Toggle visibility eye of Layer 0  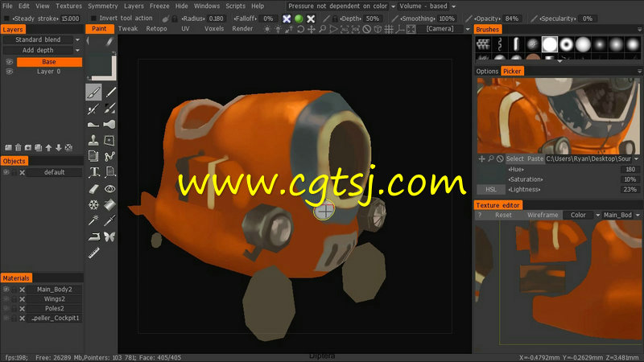[x=9, y=72]
